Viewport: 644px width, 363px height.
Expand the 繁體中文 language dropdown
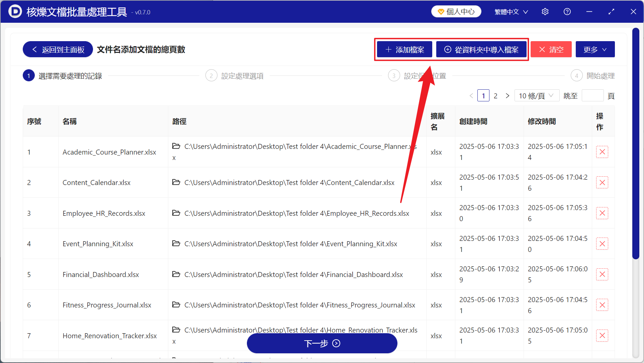(511, 12)
